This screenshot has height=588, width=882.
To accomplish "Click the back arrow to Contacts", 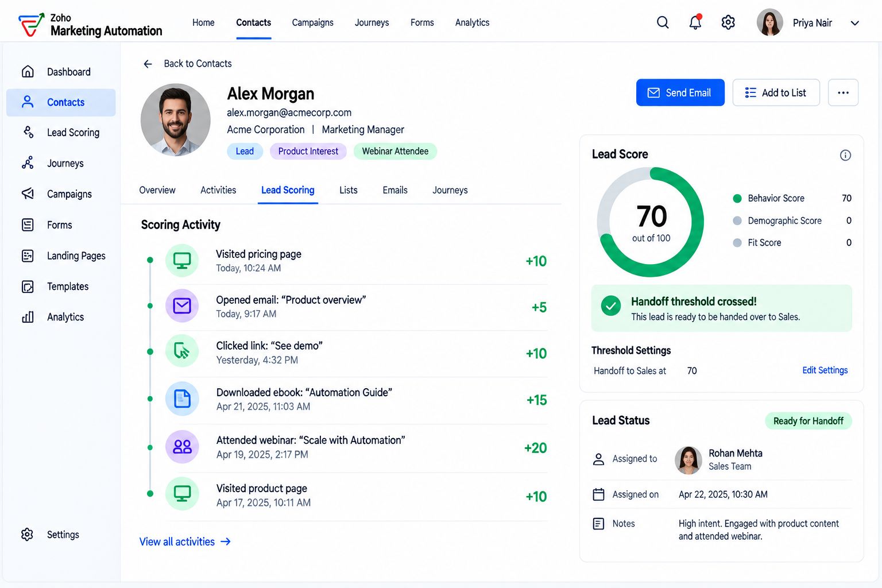I will [x=148, y=64].
